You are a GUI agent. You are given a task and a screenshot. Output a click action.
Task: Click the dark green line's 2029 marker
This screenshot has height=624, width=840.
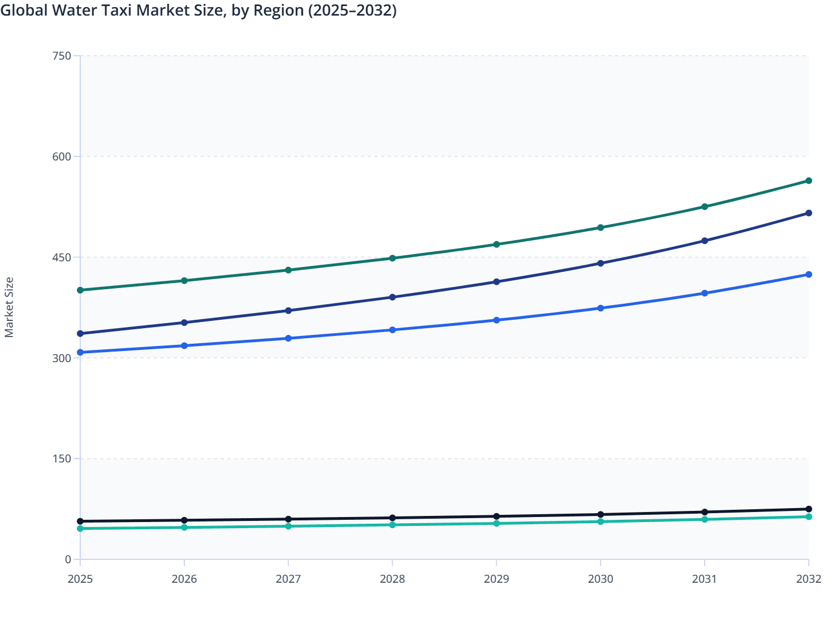(x=496, y=245)
